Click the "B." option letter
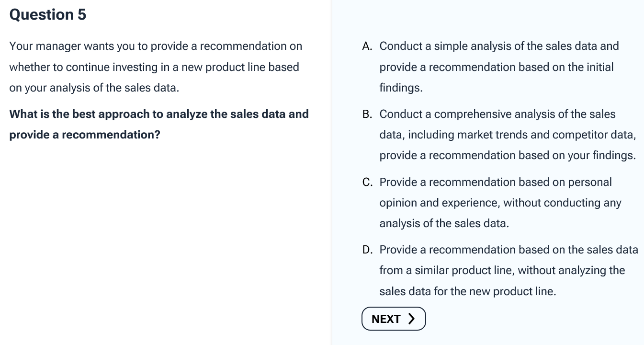 pos(368,114)
